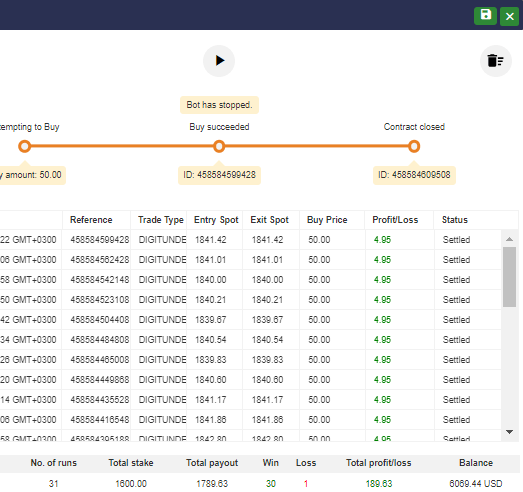Click entry spot 1839.67 cell
The height and width of the screenshot is (492, 523).
210,320
